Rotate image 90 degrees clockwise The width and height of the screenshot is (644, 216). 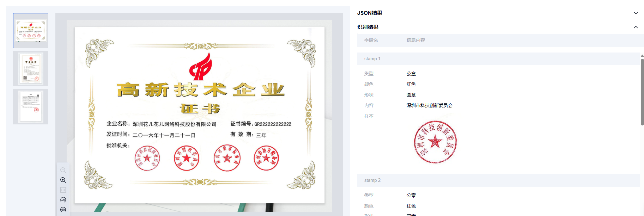click(63, 210)
